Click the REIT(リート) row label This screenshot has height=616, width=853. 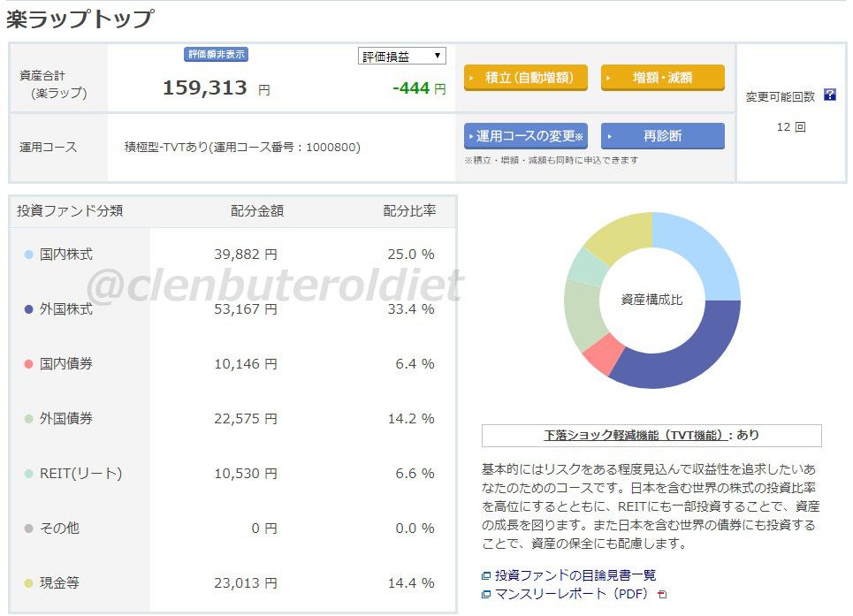[x=80, y=474]
